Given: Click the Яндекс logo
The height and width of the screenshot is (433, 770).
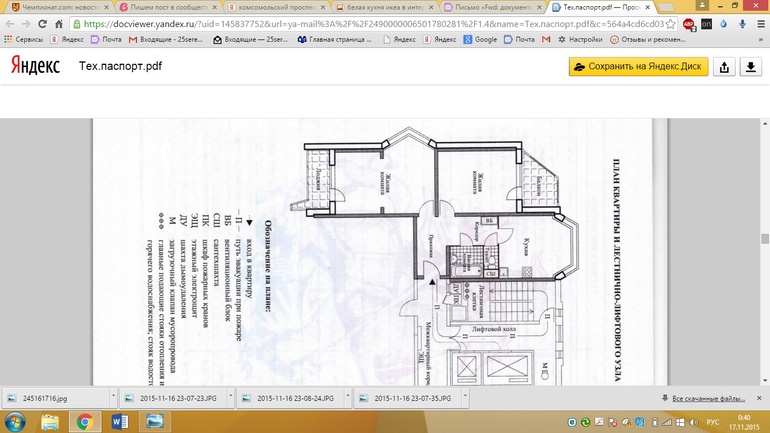Looking at the screenshot, I should 34,66.
